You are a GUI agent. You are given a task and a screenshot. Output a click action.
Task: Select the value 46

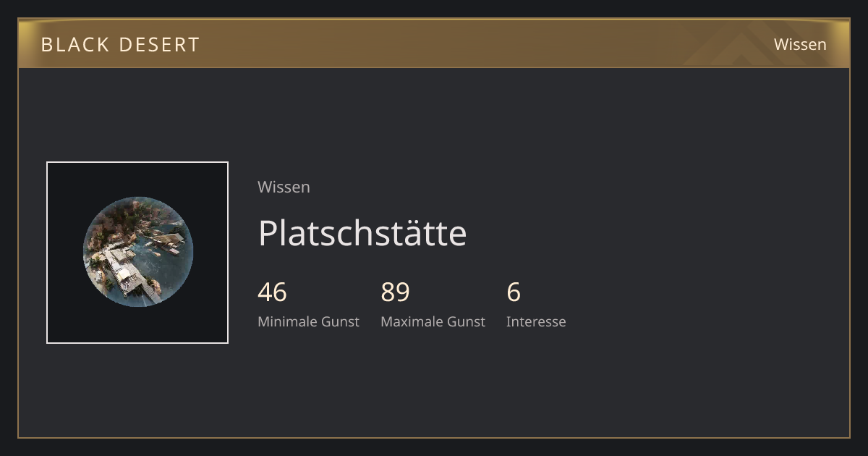[x=272, y=292]
